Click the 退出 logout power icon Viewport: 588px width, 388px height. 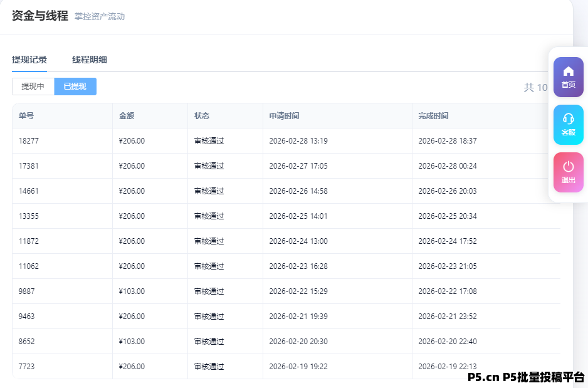568,172
